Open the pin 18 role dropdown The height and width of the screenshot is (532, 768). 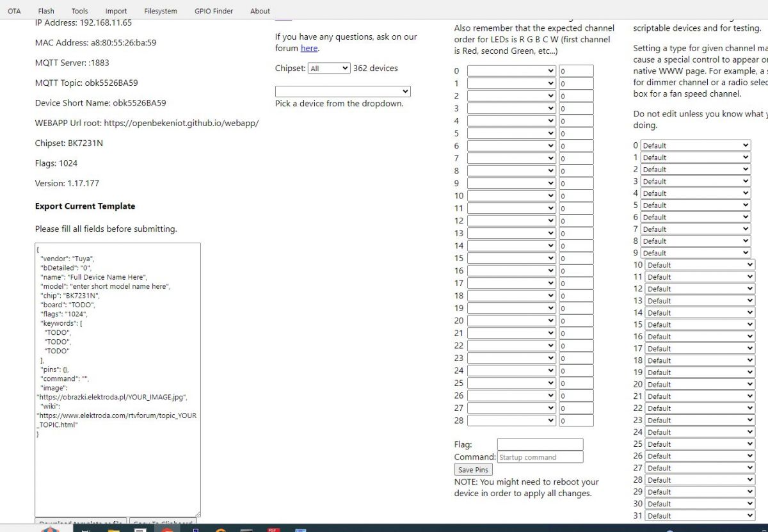tap(511, 296)
